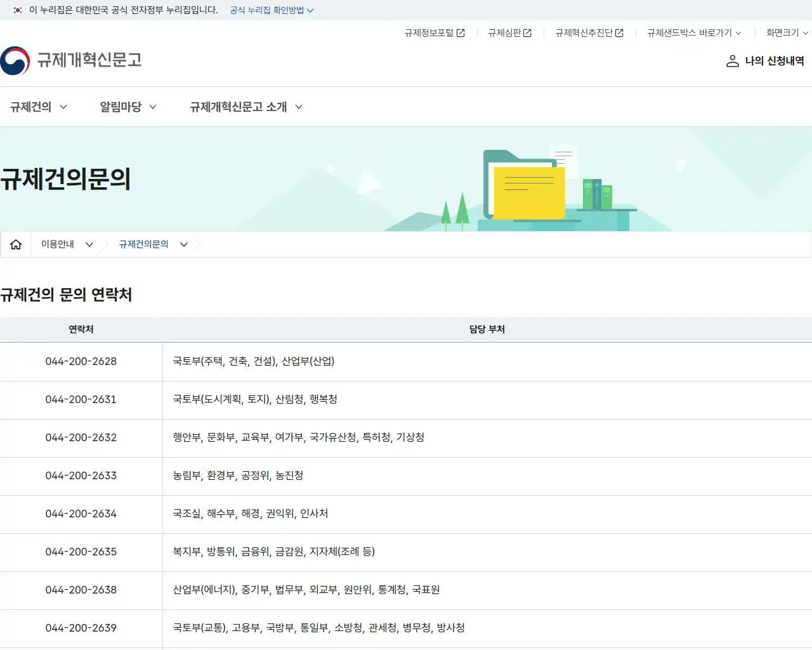The height and width of the screenshot is (650, 812).
Task: Select the 044-200-2628 contact row
Action: [x=81, y=362]
